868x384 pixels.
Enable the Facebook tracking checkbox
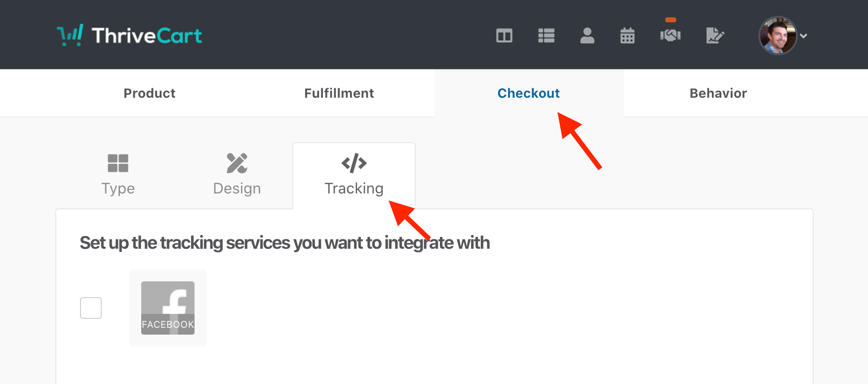91,308
